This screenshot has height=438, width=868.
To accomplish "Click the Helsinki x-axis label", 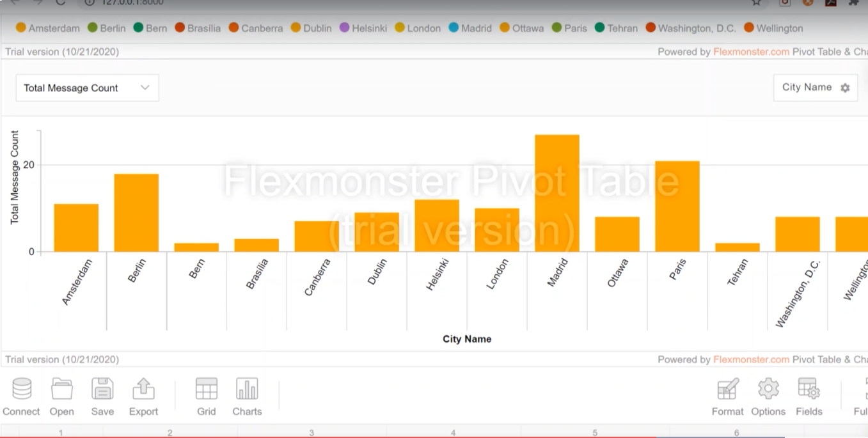I will [x=438, y=274].
